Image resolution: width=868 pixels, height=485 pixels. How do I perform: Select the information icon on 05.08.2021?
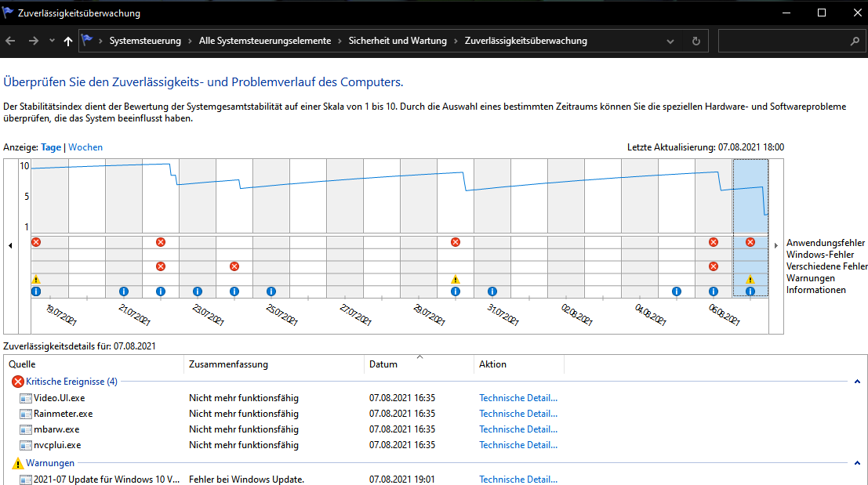coord(677,291)
